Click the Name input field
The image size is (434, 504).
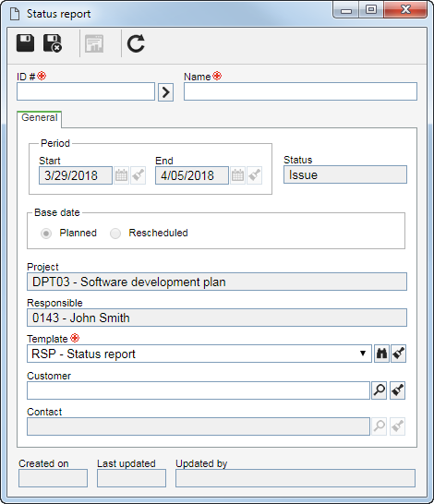click(300, 91)
